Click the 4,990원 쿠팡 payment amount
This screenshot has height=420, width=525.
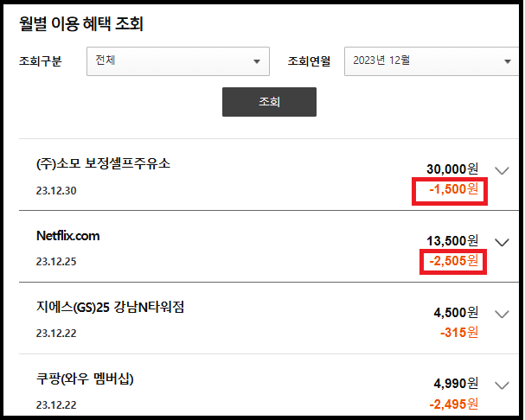point(456,384)
